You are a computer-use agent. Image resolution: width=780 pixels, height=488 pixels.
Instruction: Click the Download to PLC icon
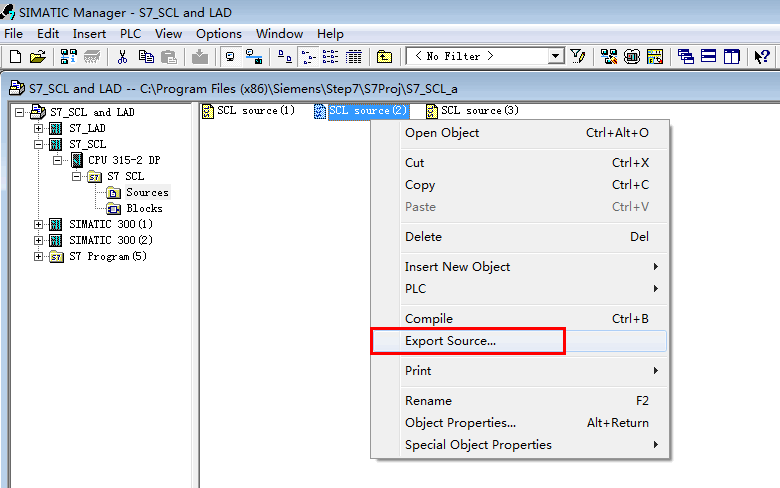[x=200, y=57]
